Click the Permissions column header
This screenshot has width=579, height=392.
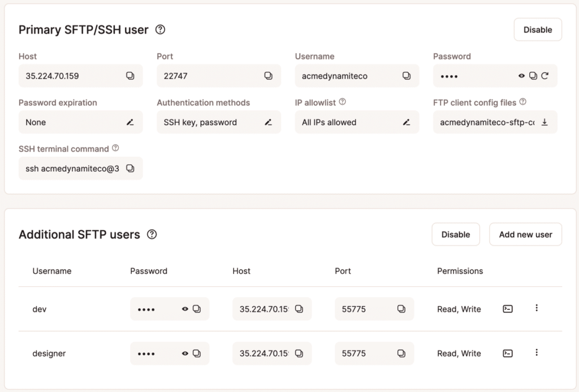pyautogui.click(x=460, y=271)
